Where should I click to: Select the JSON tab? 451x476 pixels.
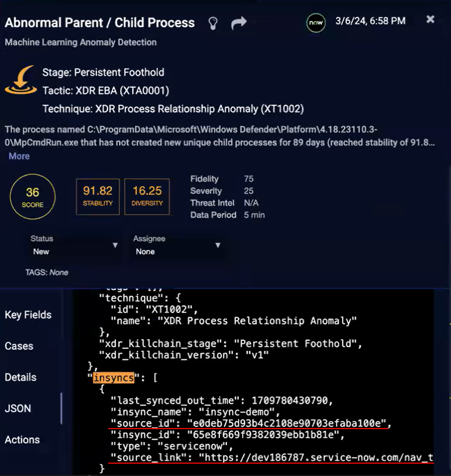click(x=18, y=409)
